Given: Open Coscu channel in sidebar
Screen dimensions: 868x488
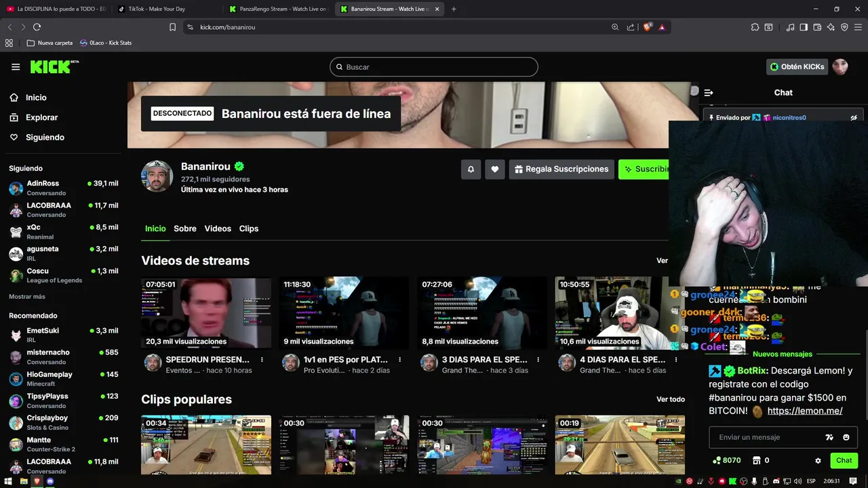Looking at the screenshot, I should pyautogui.click(x=64, y=275).
